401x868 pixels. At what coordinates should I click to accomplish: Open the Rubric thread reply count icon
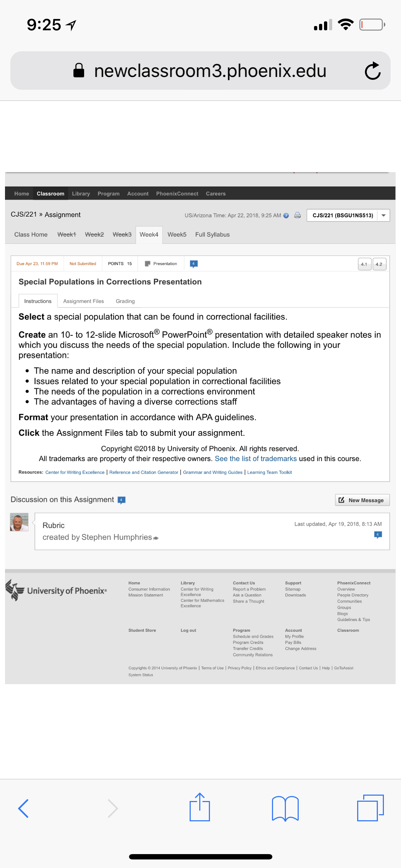[x=378, y=534]
